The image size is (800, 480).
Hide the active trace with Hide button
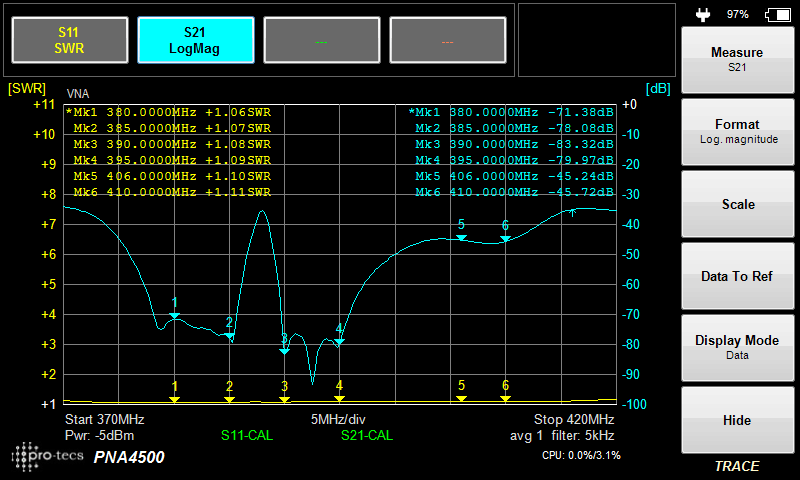coord(736,420)
